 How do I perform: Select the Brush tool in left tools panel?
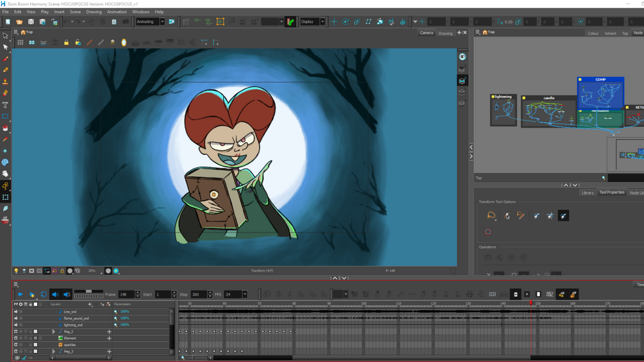pos(5,59)
